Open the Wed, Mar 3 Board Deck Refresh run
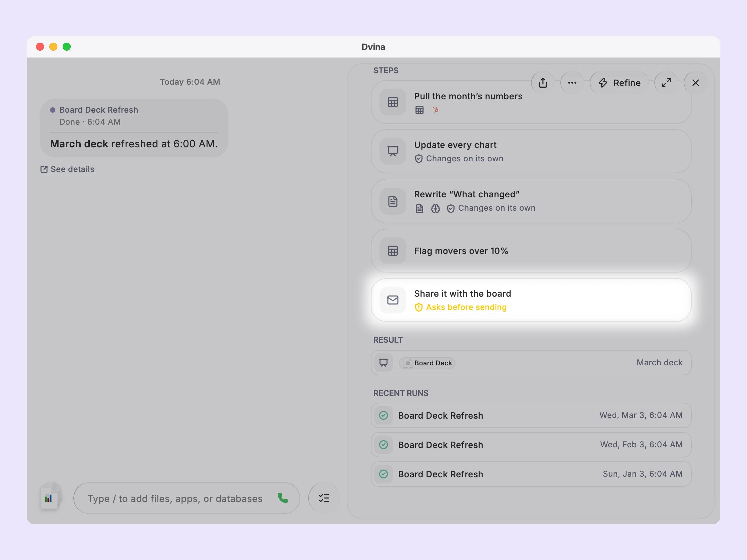 pyautogui.click(x=531, y=415)
